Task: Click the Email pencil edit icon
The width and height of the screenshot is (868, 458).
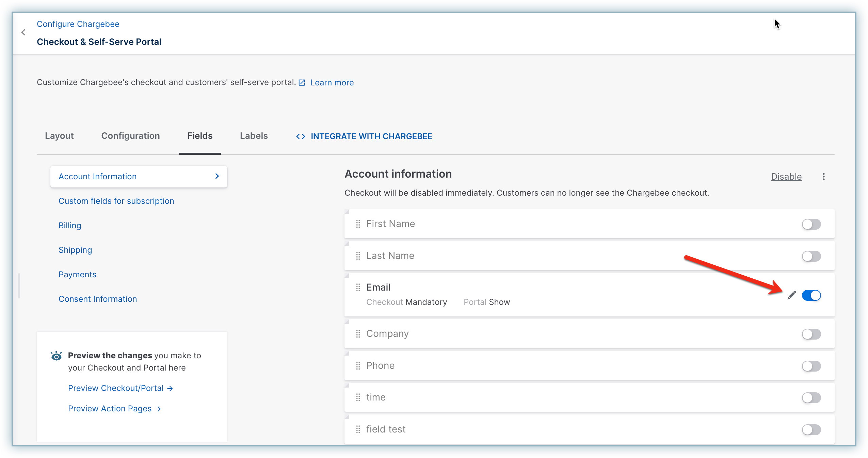Action: 792,295
